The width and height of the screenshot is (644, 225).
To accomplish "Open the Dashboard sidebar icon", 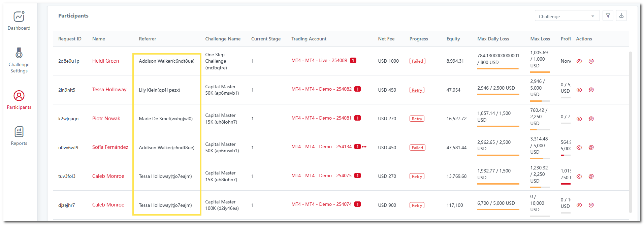I will tap(19, 17).
